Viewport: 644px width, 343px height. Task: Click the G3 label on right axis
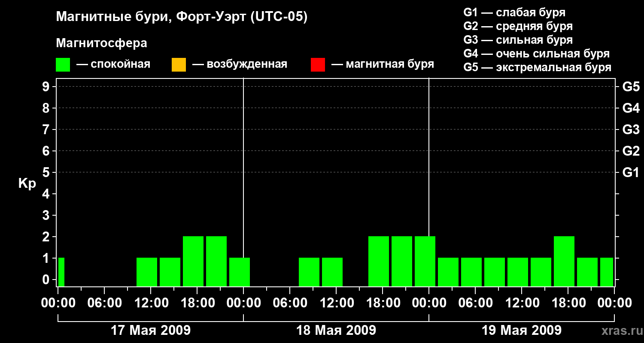[631, 129]
